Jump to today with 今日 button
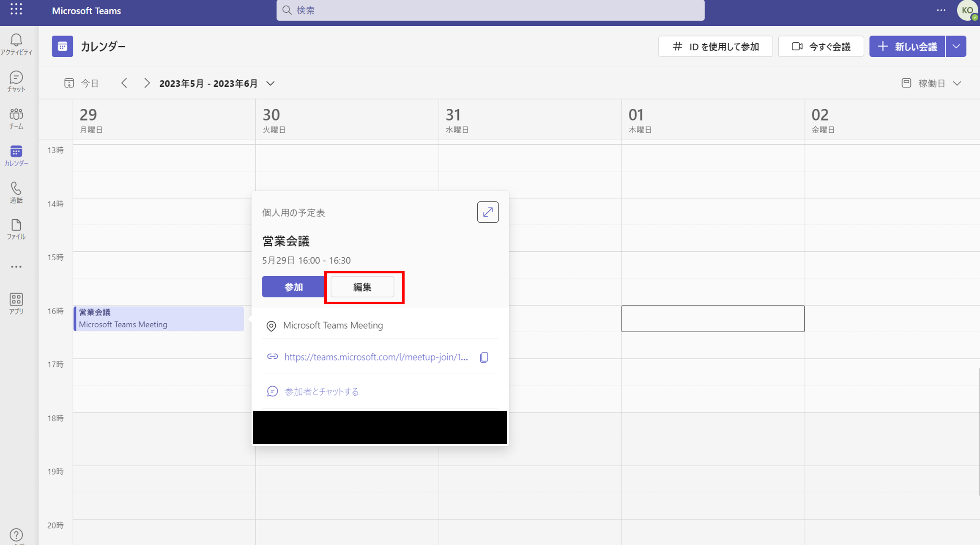980x545 pixels. (81, 83)
